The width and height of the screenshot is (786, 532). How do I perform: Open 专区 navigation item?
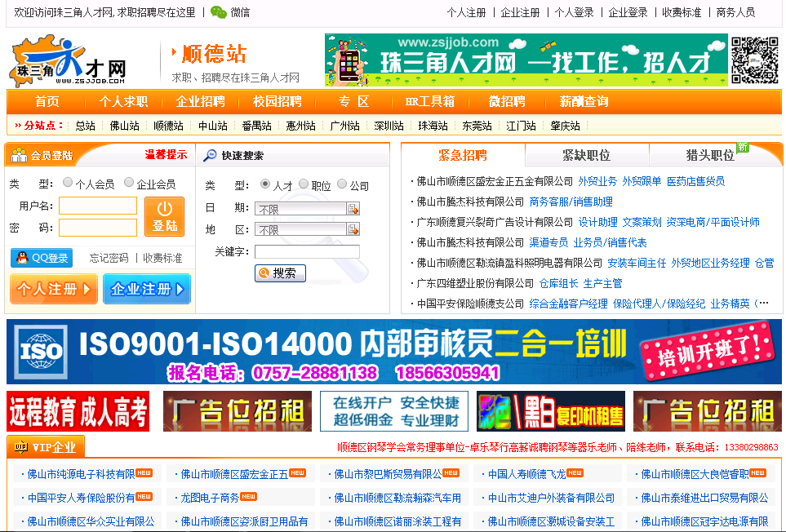click(354, 102)
